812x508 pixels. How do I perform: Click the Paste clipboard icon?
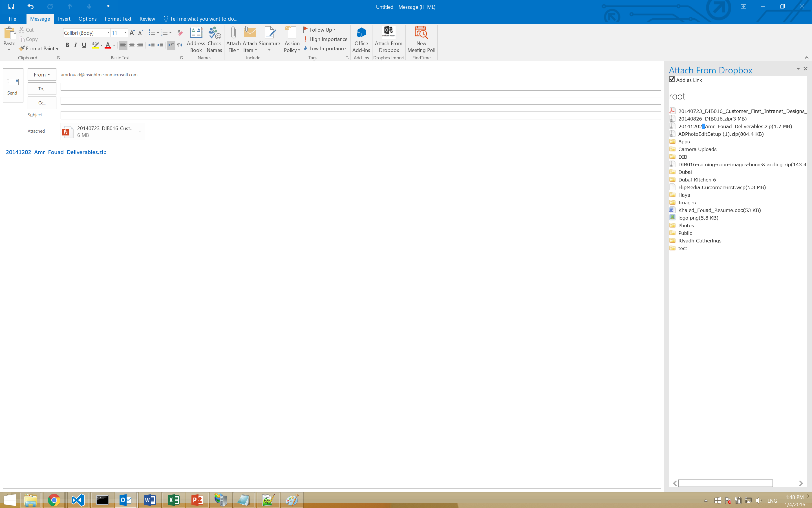point(9,33)
